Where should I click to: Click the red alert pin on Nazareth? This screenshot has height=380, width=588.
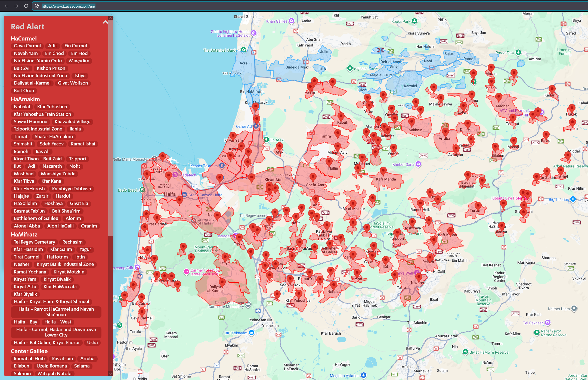tap(419, 277)
